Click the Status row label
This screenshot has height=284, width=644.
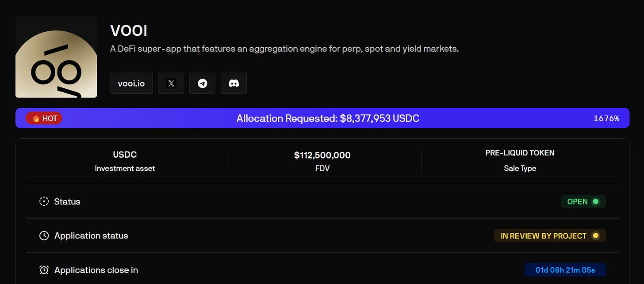[x=67, y=201]
